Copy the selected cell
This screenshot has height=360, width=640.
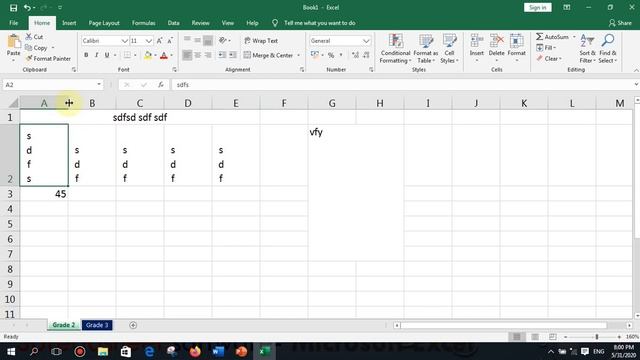pos(36,48)
